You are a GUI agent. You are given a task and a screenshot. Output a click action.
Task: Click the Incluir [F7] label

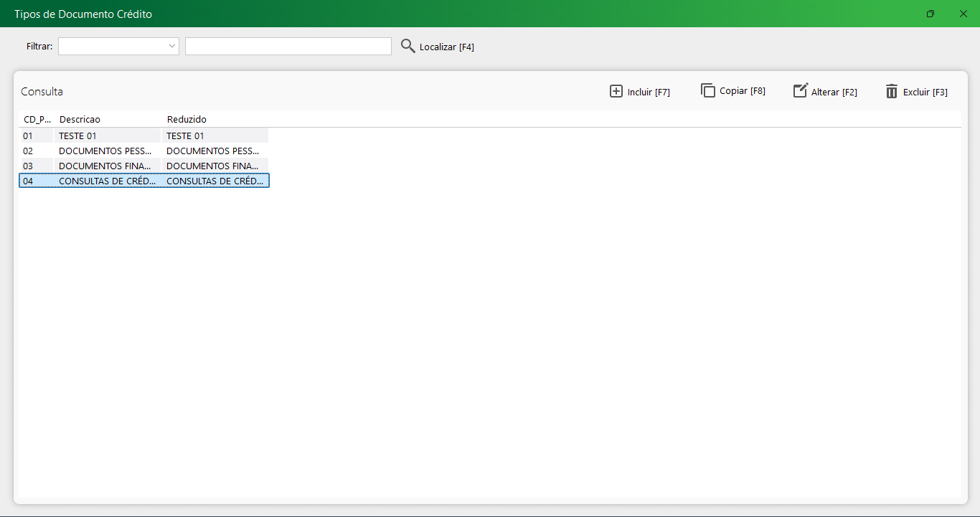(x=649, y=92)
